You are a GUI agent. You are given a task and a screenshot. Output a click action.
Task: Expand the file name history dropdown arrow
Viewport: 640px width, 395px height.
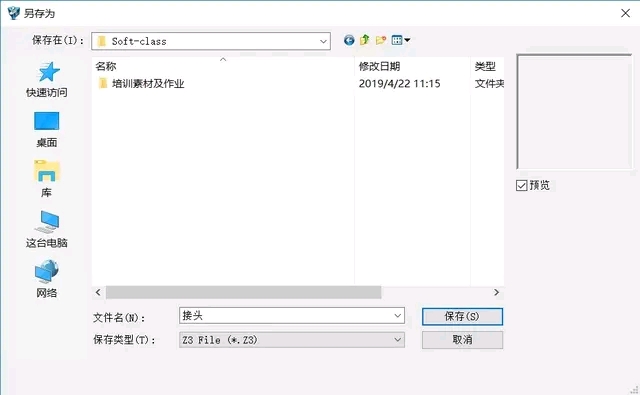[398, 316]
